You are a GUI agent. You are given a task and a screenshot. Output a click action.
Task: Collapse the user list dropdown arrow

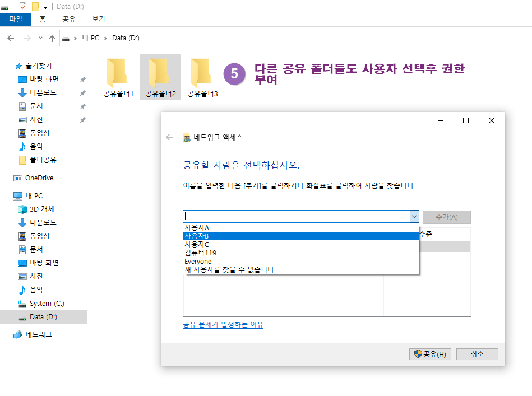pos(414,216)
